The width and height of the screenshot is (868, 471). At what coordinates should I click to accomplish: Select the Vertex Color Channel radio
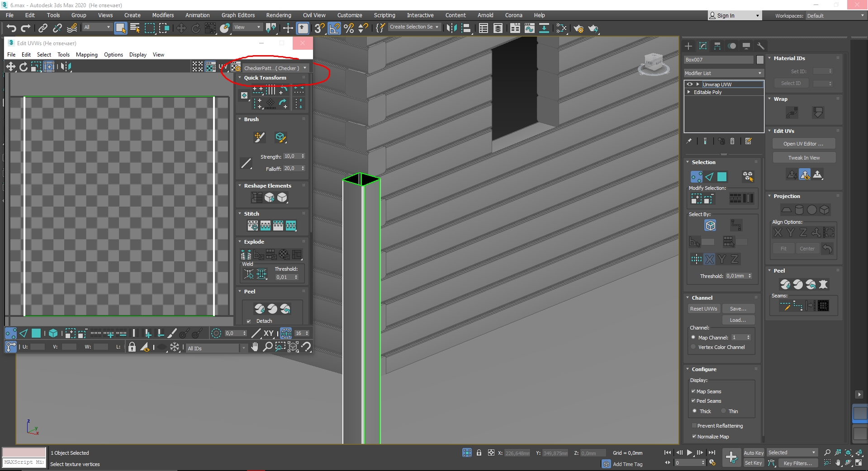[693, 347]
